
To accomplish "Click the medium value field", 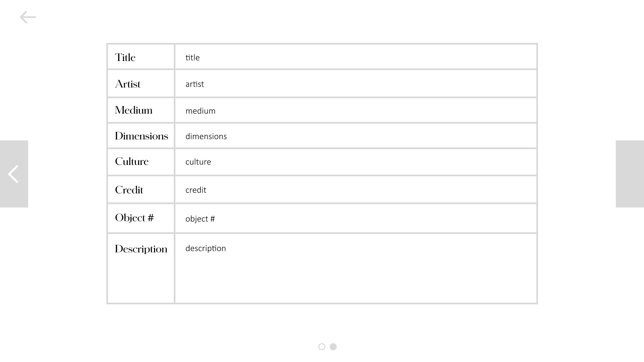I will [356, 111].
